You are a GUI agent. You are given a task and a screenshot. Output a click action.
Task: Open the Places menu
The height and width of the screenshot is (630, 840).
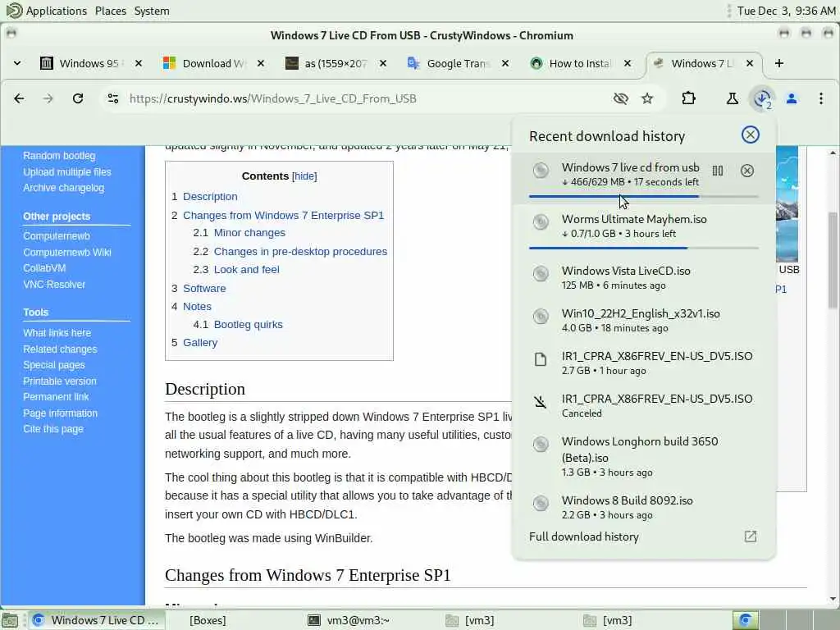pyautogui.click(x=111, y=11)
